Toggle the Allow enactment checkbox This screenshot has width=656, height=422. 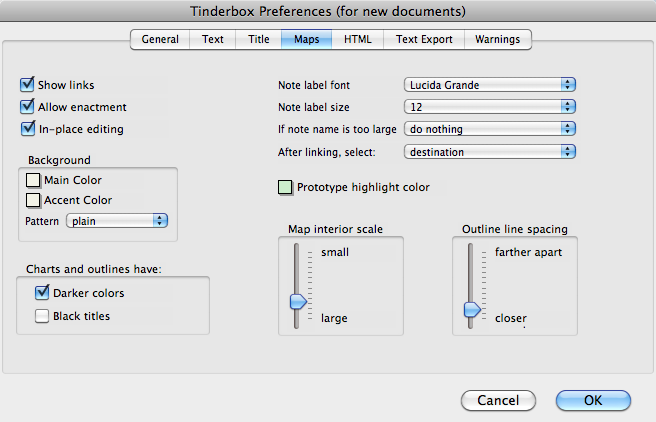tap(27, 107)
